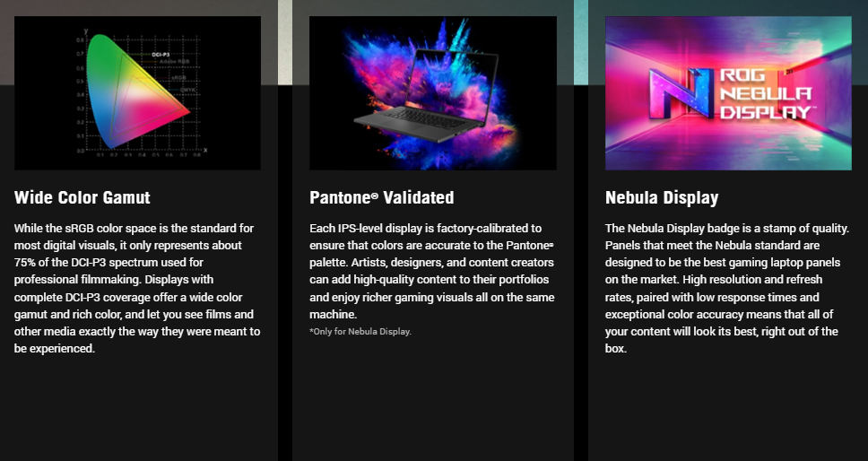Select the DCI-P3 label on gamut chart
Image resolution: width=868 pixels, height=461 pixels.
click(161, 54)
